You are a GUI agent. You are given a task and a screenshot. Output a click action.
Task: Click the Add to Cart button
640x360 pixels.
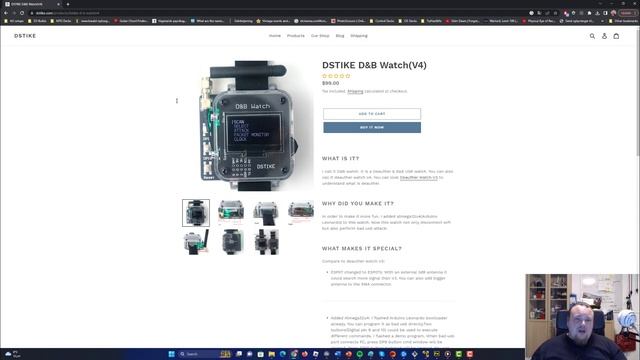(372, 114)
